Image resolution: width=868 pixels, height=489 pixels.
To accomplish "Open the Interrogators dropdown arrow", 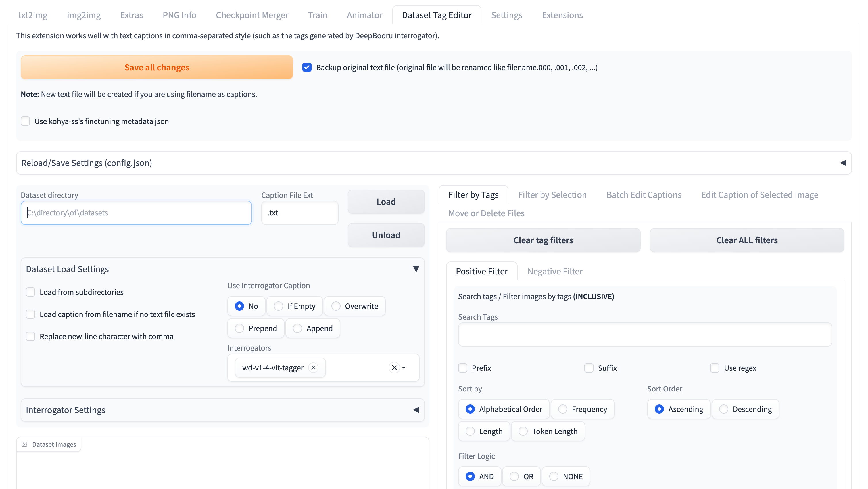I will point(404,368).
